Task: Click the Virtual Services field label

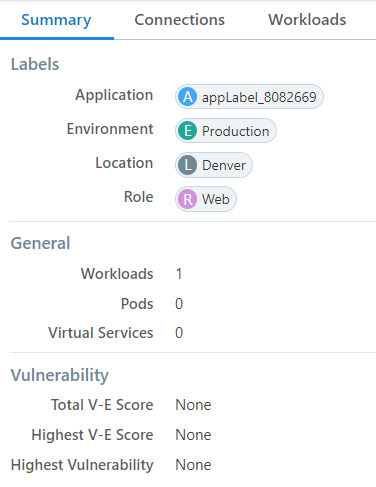Action: point(101,333)
